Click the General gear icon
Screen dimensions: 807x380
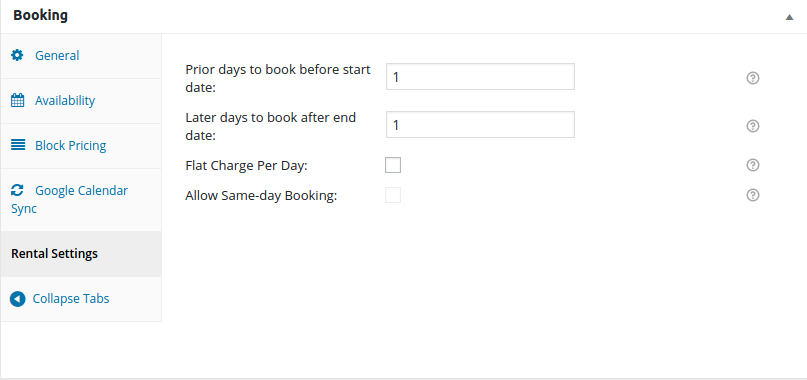tap(17, 55)
